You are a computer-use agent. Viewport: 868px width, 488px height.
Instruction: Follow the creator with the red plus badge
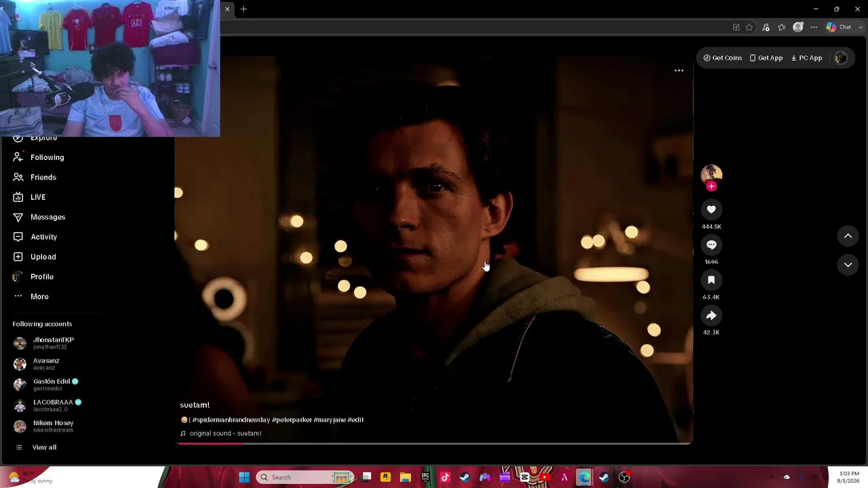pos(711,186)
